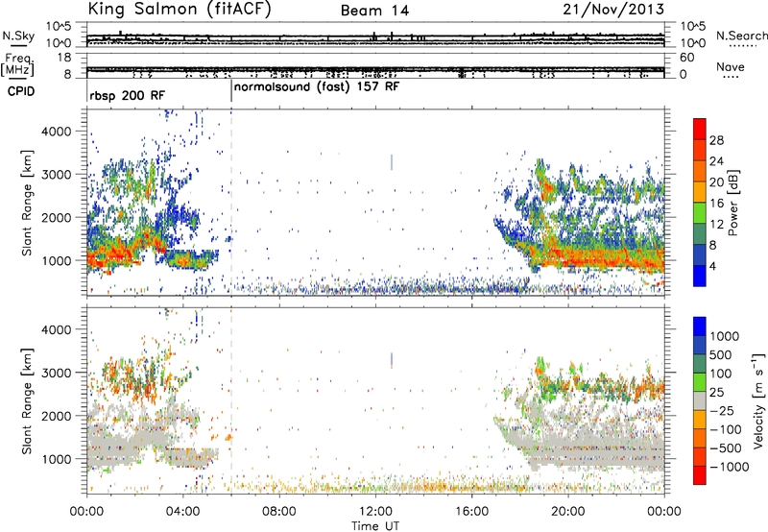768x532 pixels.
Task: Click the '12:00' time axis tick
Action: coord(375,512)
